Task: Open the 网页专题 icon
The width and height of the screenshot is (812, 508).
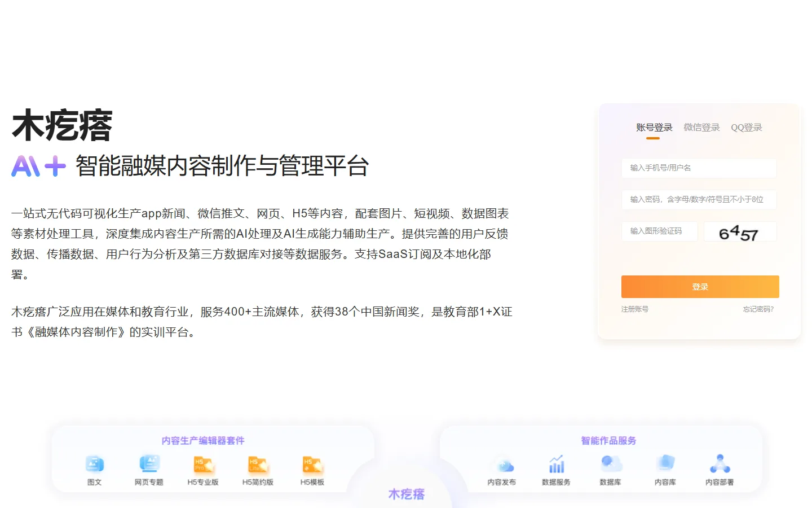Action: point(149,464)
